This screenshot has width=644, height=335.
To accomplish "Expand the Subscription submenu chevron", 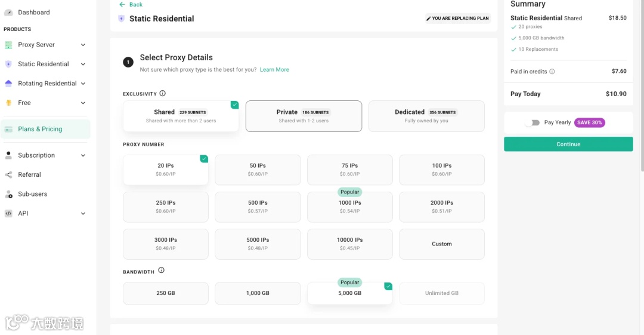I will 83,155.
